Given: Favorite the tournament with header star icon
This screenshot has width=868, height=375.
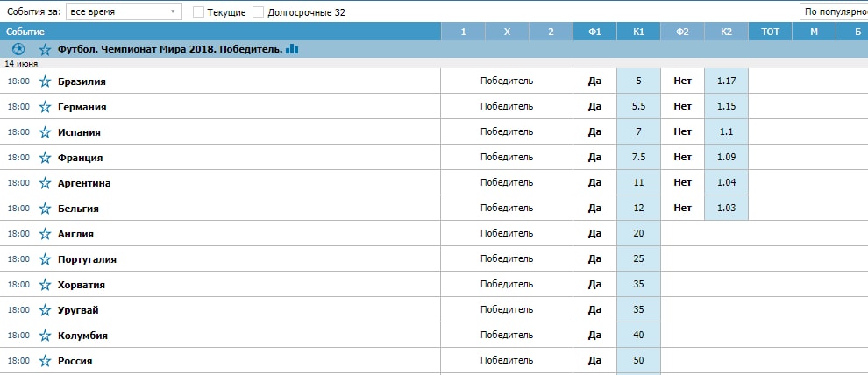Looking at the screenshot, I should point(46,50).
